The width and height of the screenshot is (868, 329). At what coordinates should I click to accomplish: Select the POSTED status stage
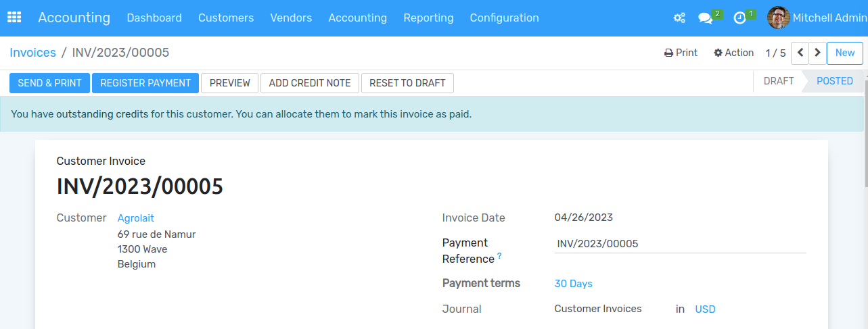click(835, 81)
